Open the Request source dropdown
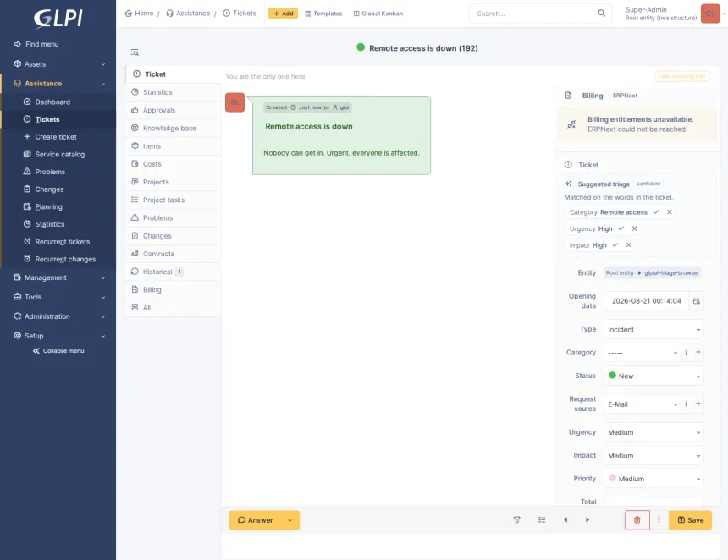 (x=643, y=404)
